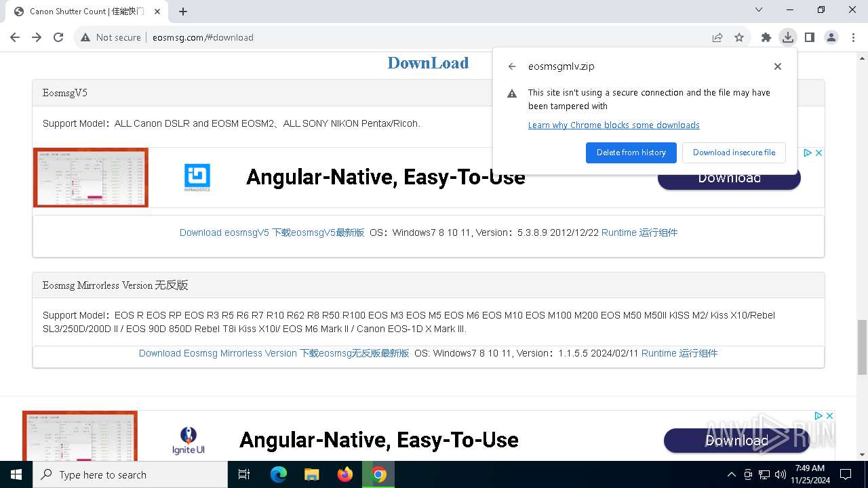Screen dimensions: 868x488
Task: Click Download insecure file button
Action: coord(734,152)
